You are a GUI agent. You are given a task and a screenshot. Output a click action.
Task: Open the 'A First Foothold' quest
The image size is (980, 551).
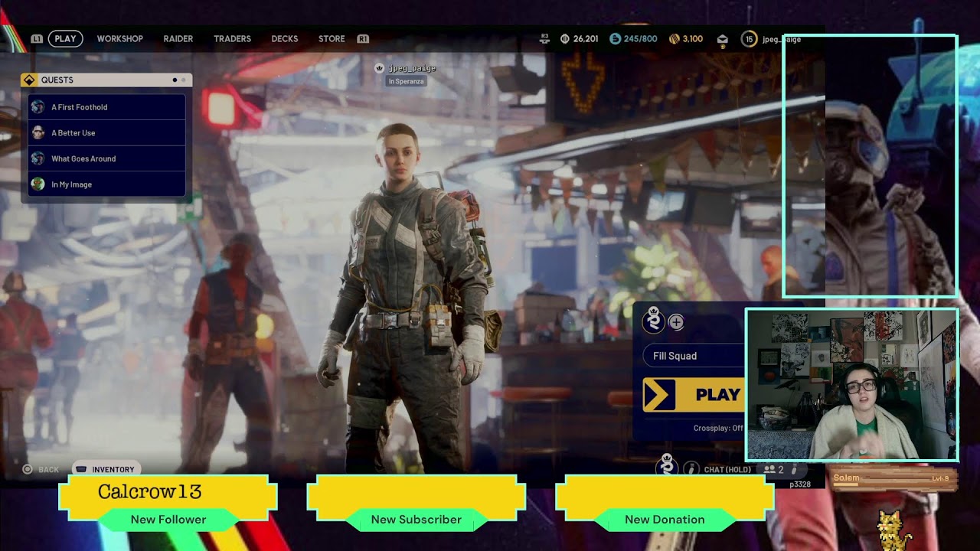point(106,107)
